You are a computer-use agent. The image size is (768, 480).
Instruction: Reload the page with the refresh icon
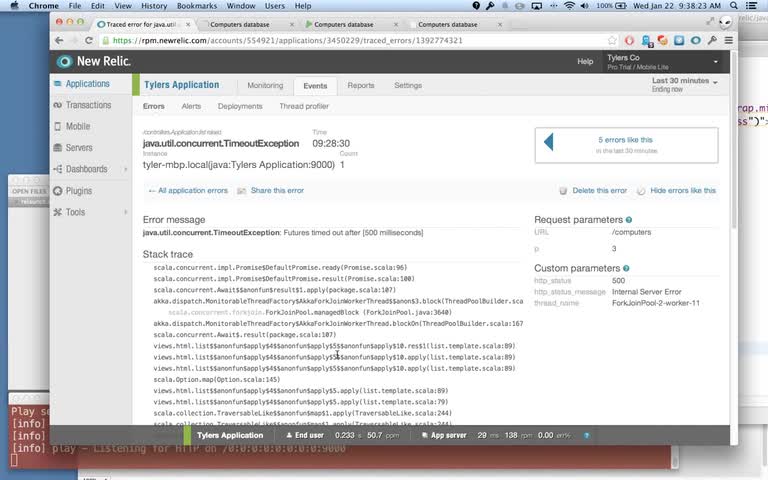tap(89, 41)
